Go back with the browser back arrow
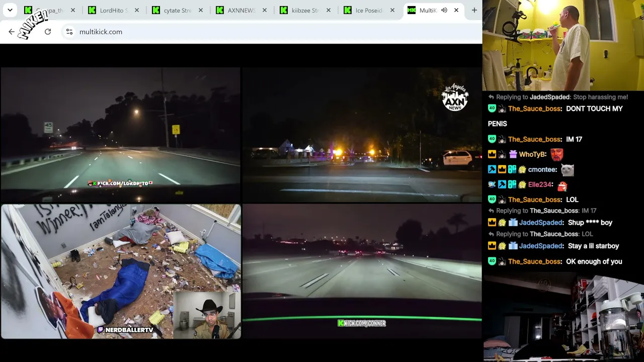 tap(12, 32)
